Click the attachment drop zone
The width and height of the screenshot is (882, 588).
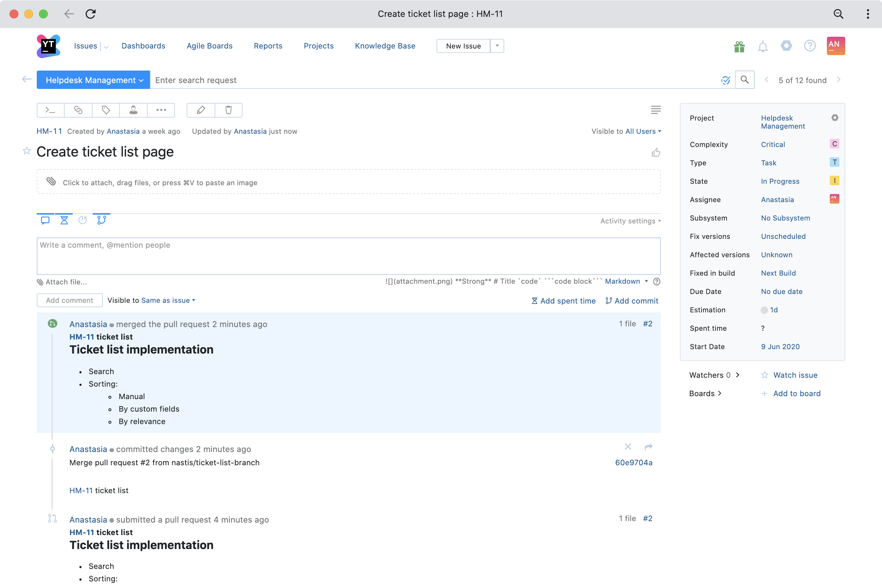(x=349, y=182)
